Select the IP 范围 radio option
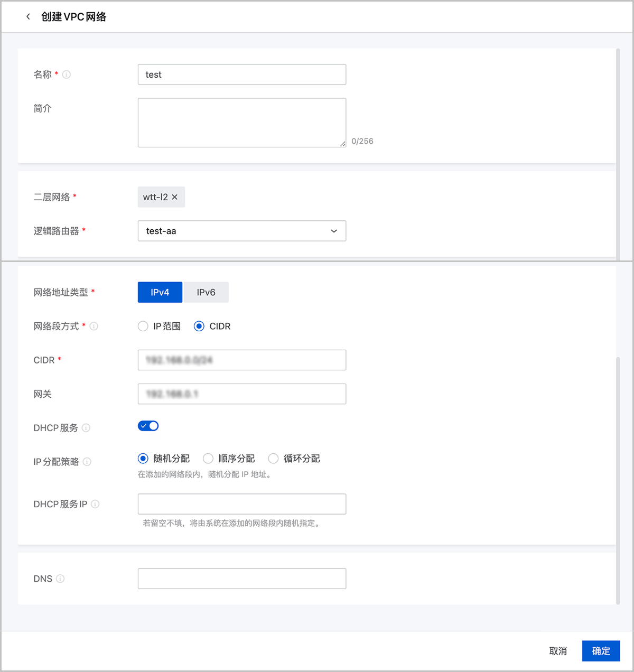 (143, 326)
